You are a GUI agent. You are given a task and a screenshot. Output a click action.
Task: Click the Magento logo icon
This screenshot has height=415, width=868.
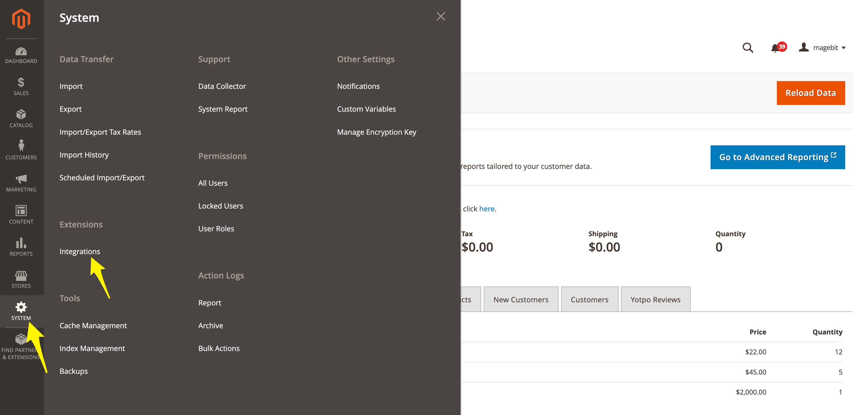click(21, 19)
